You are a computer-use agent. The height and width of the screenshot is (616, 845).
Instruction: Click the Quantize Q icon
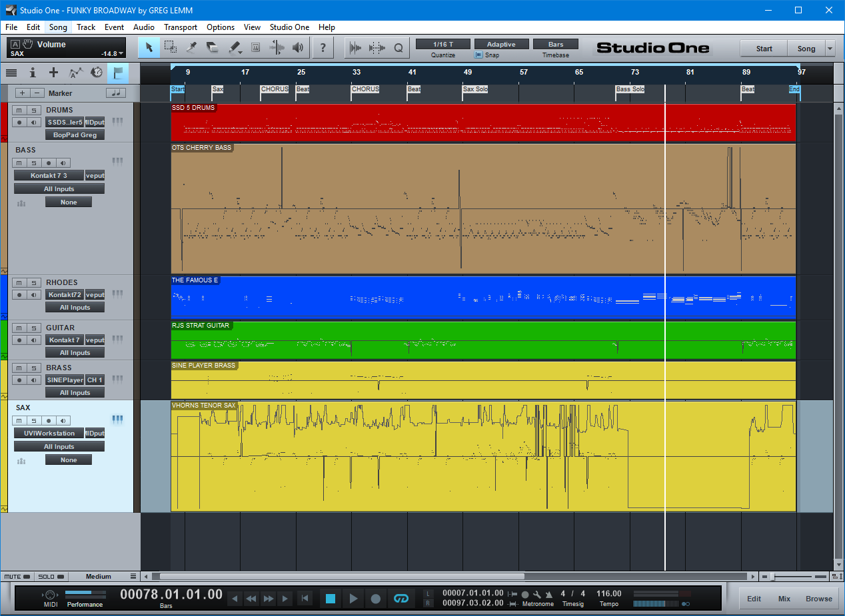tap(399, 47)
